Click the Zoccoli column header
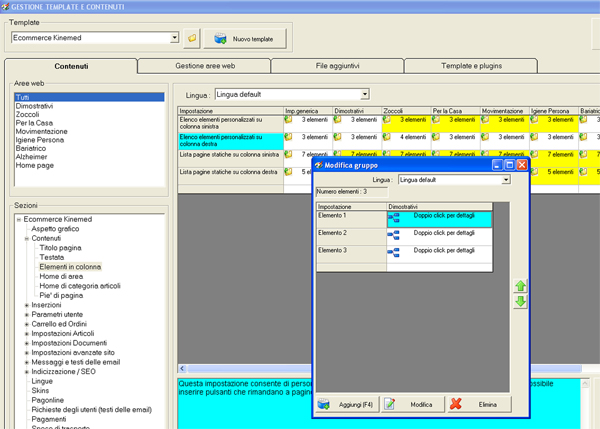Screen dimensions: 600x429 (406, 111)
